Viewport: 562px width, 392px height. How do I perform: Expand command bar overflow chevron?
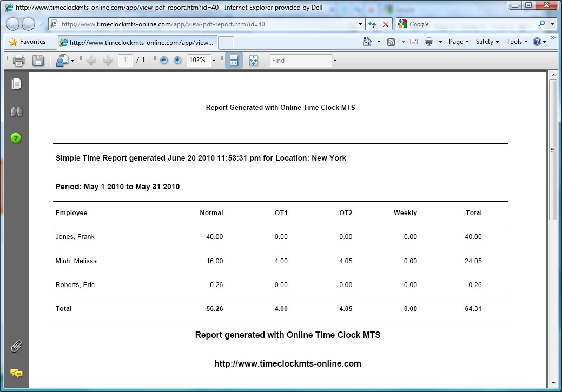coord(553,37)
